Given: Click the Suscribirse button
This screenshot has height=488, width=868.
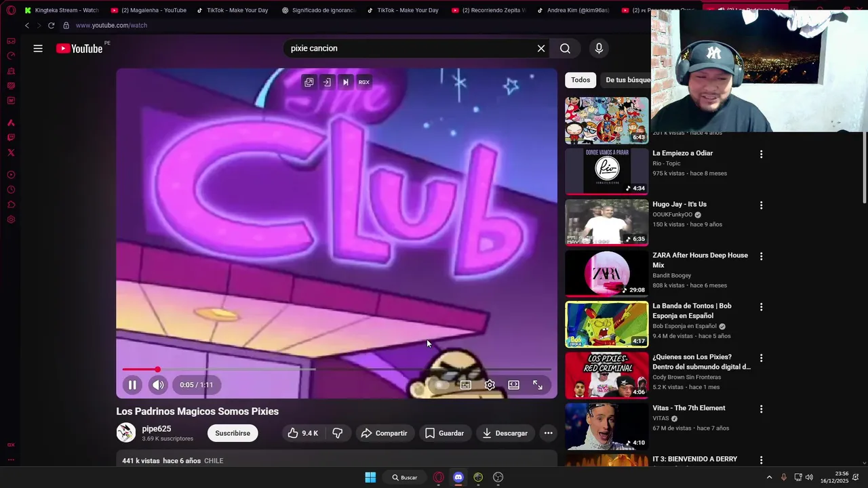Looking at the screenshot, I should tap(233, 433).
